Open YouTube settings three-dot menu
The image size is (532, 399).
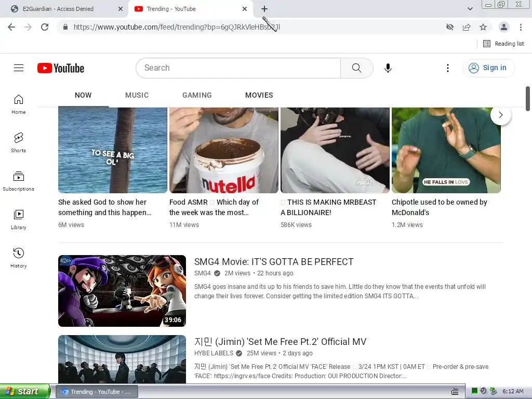click(447, 68)
